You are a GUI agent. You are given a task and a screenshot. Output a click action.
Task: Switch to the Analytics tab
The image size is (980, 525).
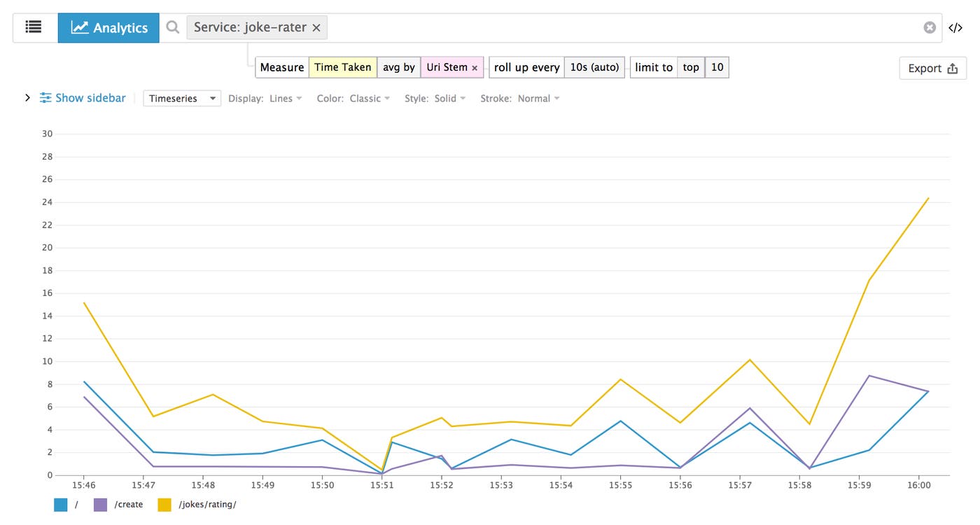tap(108, 27)
